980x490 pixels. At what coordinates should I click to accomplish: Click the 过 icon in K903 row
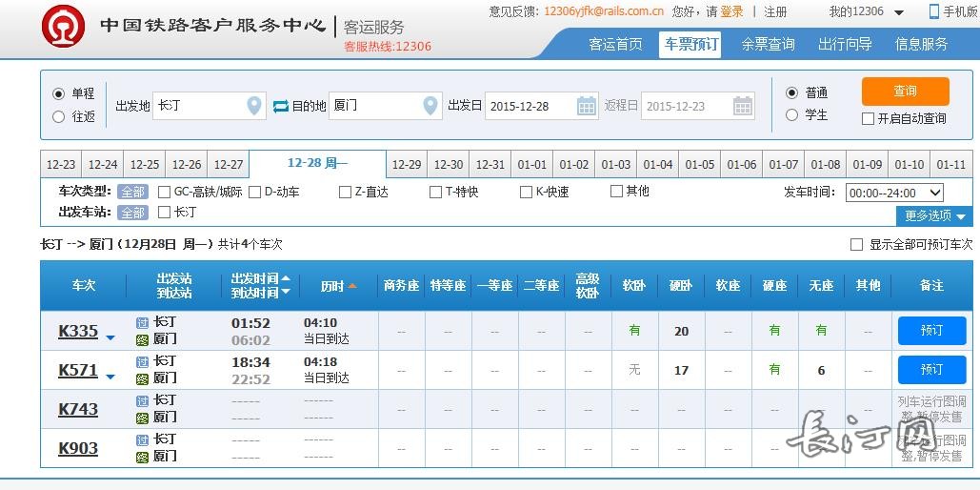pos(143,439)
